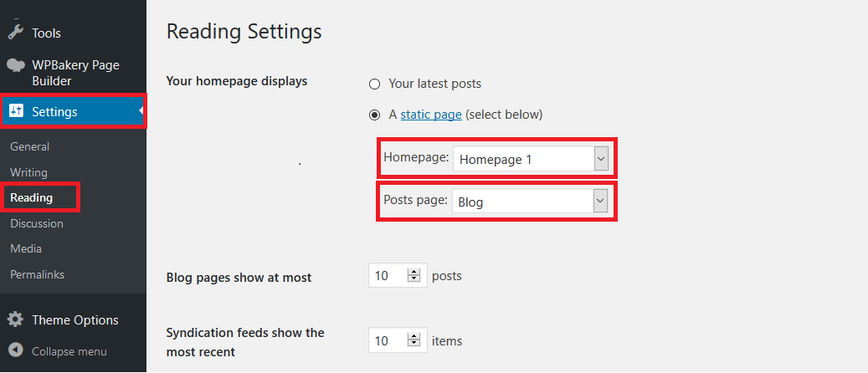Click the Tools wrench icon

15,33
